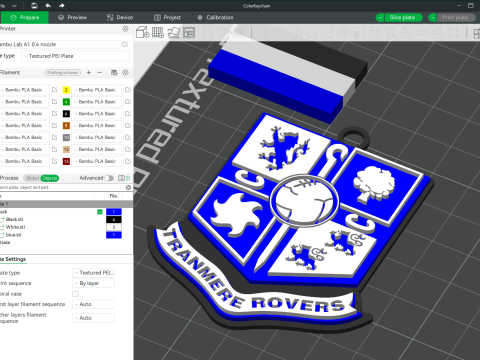Click the green filament 4 color swatch
Screen dimensions: 480x360
coord(66,102)
